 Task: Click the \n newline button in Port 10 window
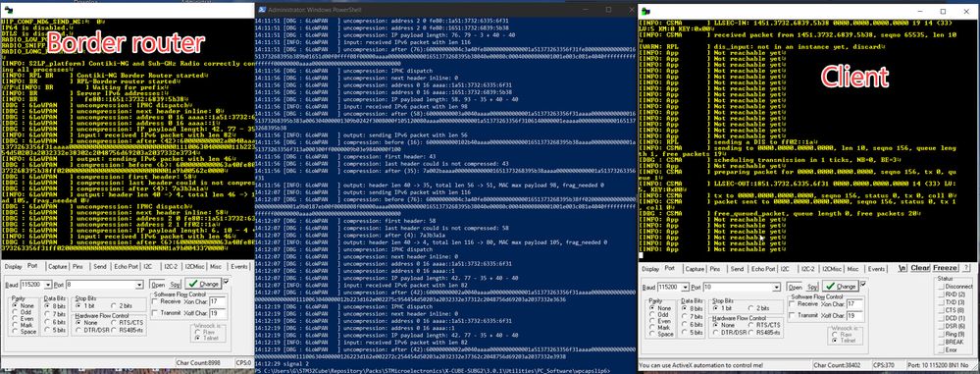tap(902, 268)
